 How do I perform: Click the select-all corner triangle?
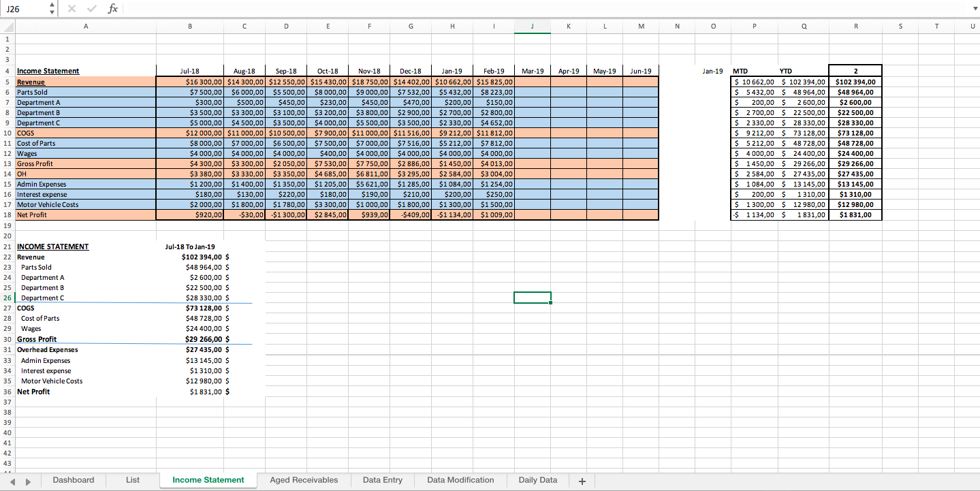[7, 26]
